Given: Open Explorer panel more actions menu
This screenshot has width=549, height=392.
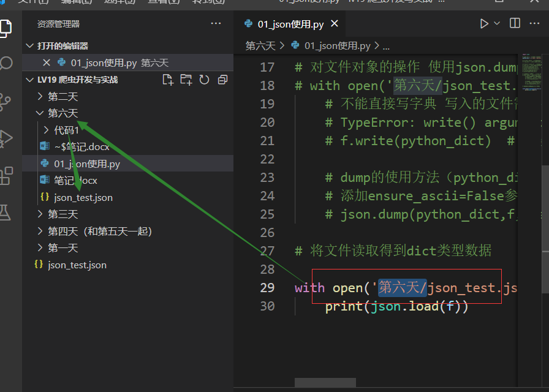Looking at the screenshot, I should [x=216, y=23].
